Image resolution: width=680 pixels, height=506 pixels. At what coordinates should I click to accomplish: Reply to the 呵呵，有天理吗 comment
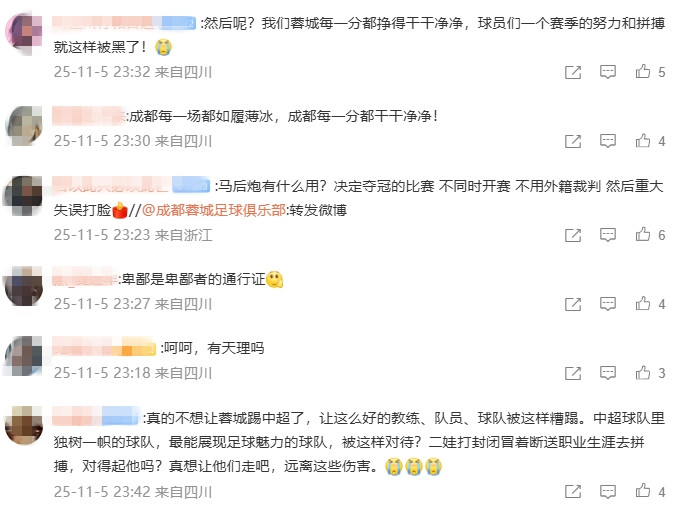tap(608, 372)
